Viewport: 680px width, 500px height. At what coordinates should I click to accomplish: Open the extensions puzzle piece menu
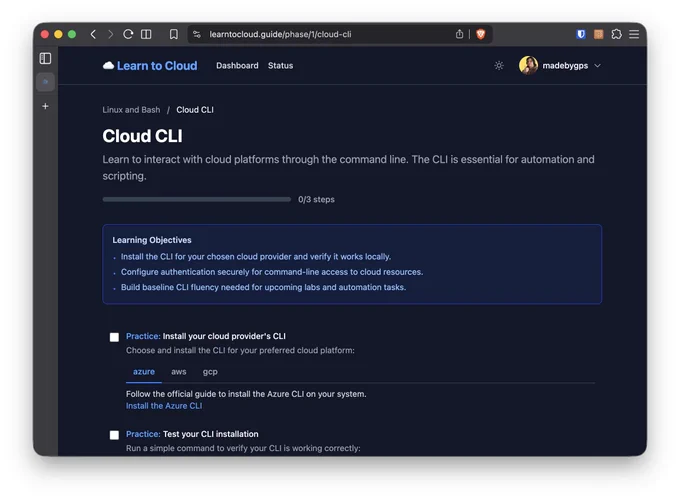pos(616,34)
